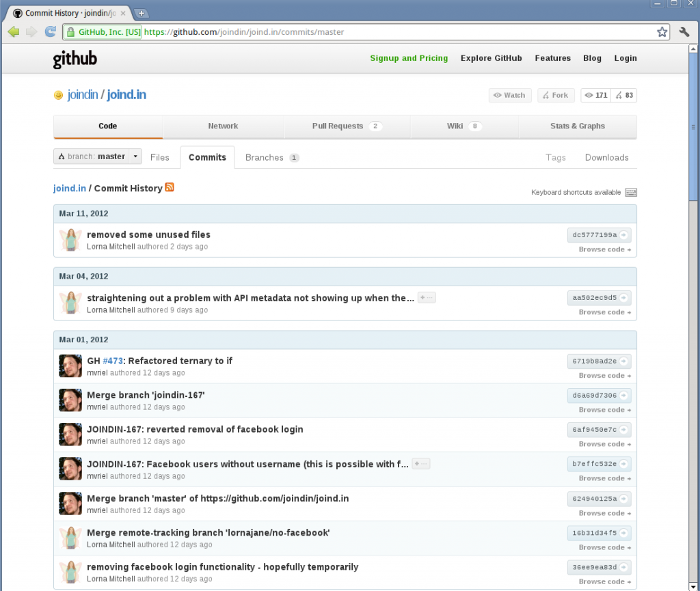This screenshot has width=700, height=591.
Task: Click the browser back arrow
Action: click(14, 31)
